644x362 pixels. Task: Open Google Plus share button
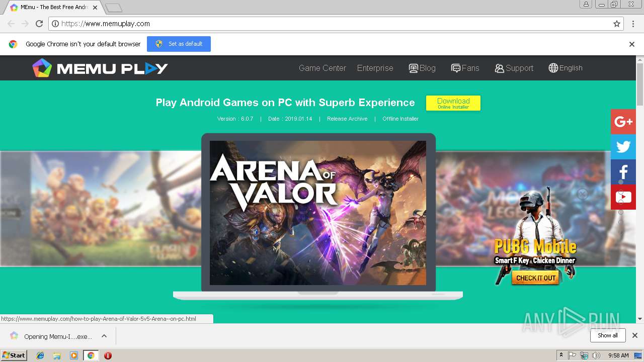[x=623, y=122]
